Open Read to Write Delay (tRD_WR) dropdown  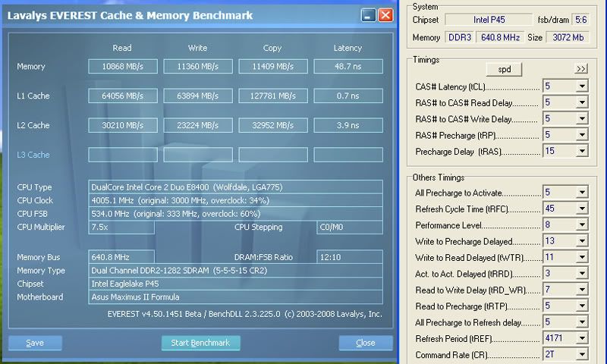(582, 290)
